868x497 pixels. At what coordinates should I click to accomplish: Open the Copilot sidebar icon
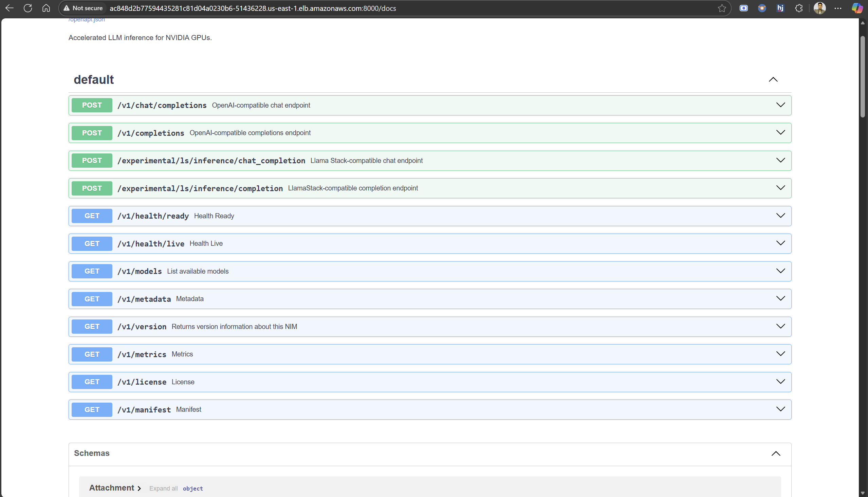tap(857, 8)
